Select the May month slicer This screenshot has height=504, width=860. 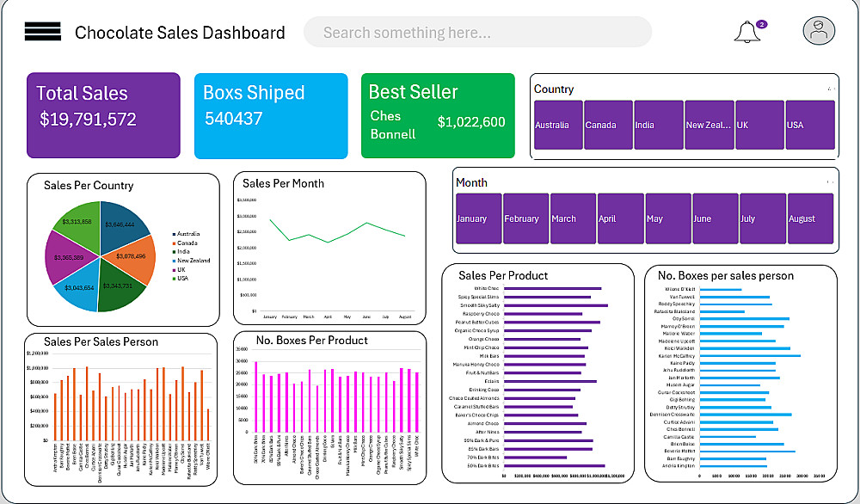coord(667,219)
